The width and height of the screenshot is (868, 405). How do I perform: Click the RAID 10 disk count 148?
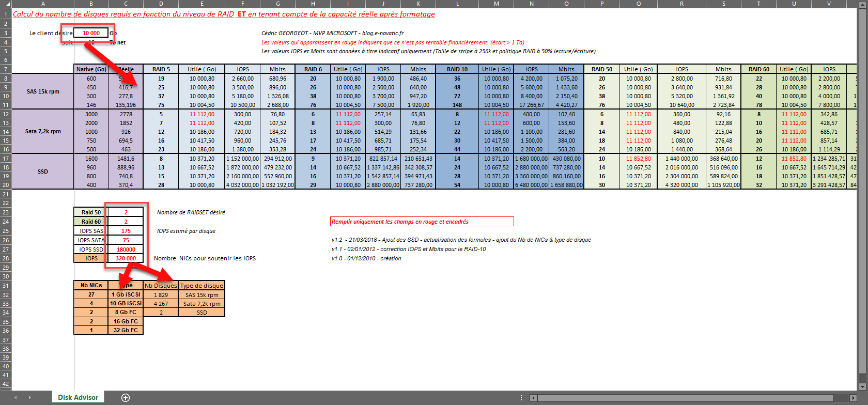tap(457, 105)
